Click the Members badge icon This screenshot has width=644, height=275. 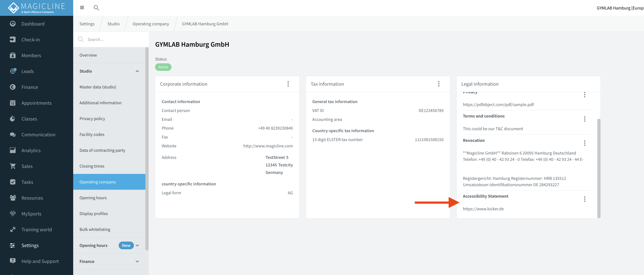tap(13, 55)
